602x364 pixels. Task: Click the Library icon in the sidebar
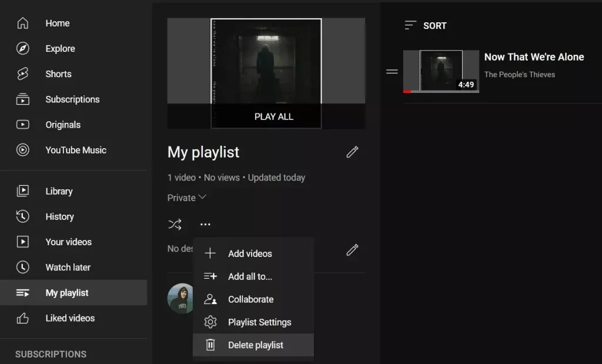coord(23,191)
